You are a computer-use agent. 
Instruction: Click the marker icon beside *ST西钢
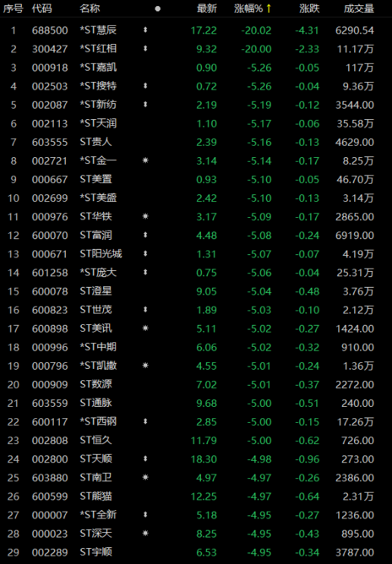coord(145,421)
